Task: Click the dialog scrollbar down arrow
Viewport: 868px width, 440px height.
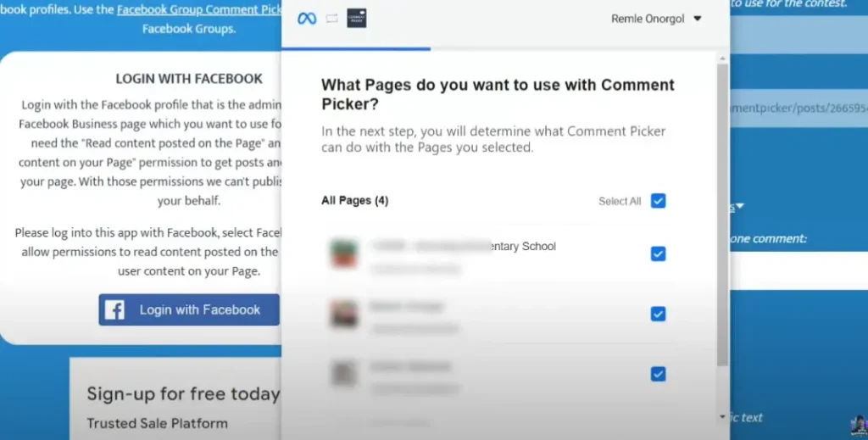Action: pos(722,416)
